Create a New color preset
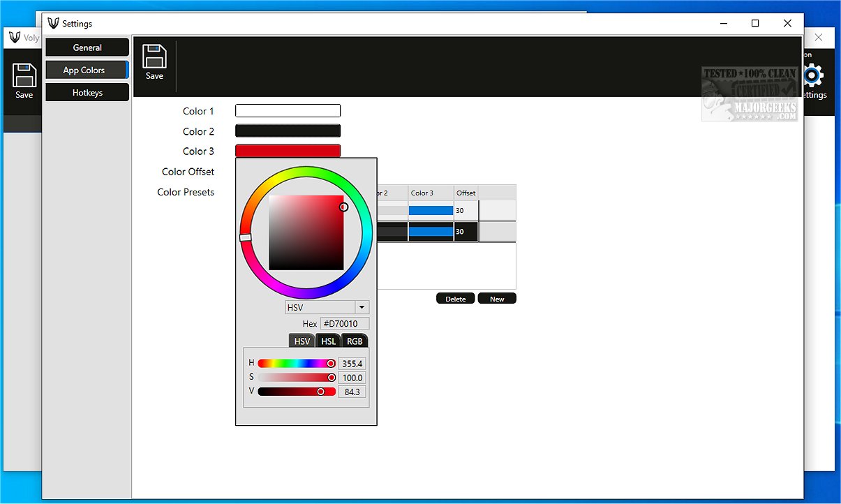Viewport: 841px width, 504px height. pos(497,299)
